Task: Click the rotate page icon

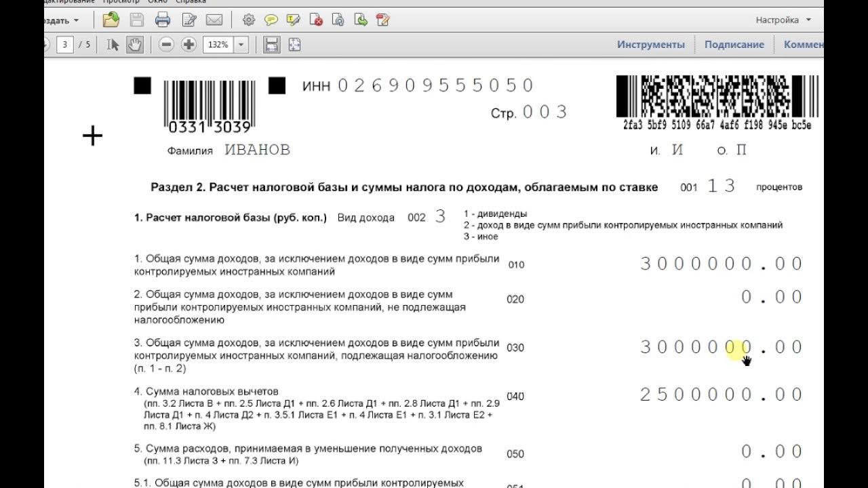Action: (338, 20)
